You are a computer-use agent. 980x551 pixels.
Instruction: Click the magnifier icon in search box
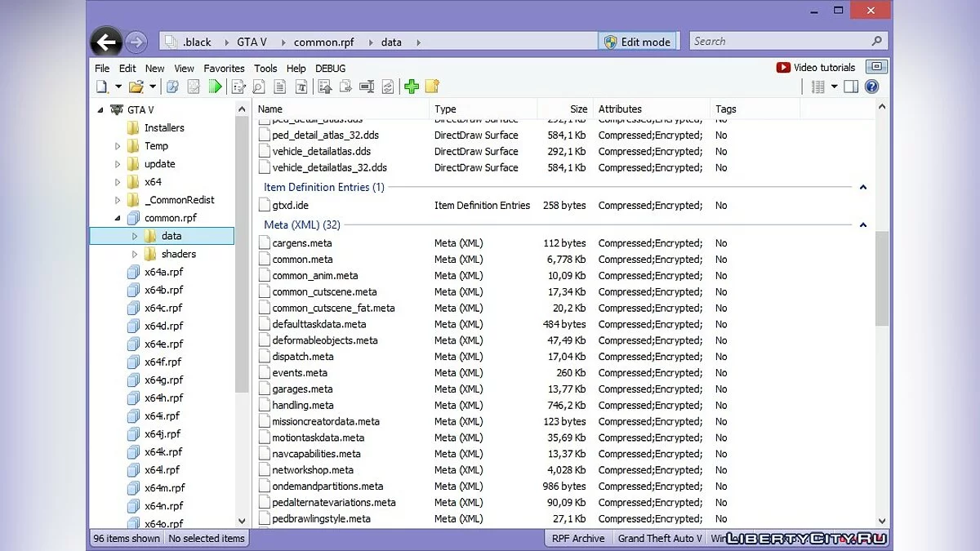(877, 41)
